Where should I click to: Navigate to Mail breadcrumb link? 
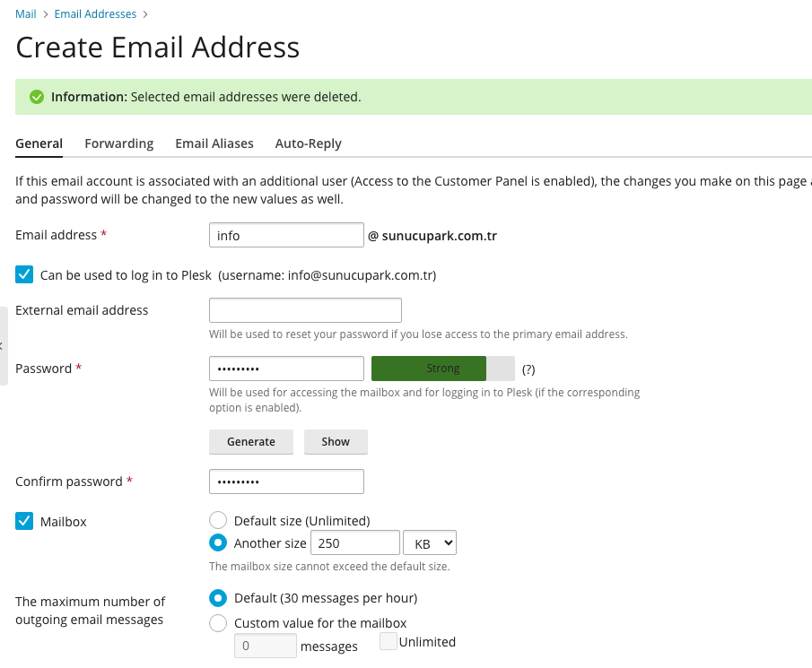[x=26, y=14]
